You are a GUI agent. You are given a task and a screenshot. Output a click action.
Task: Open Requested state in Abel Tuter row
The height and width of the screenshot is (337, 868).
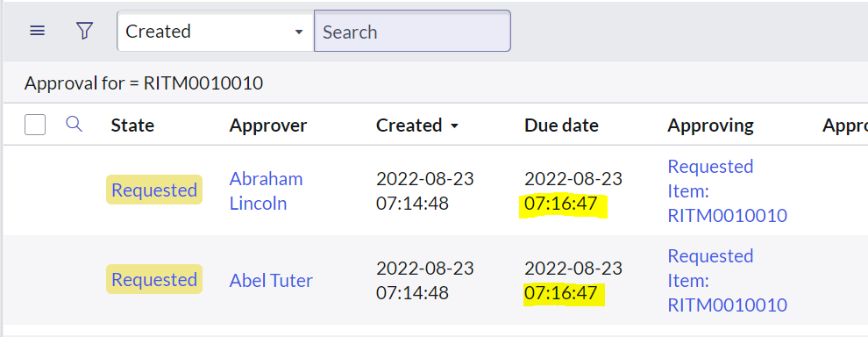[x=154, y=279]
